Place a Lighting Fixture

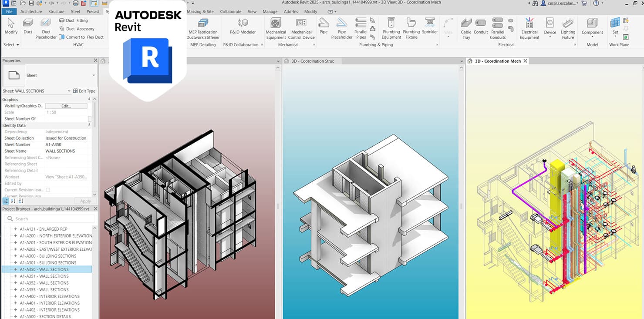[x=568, y=29]
